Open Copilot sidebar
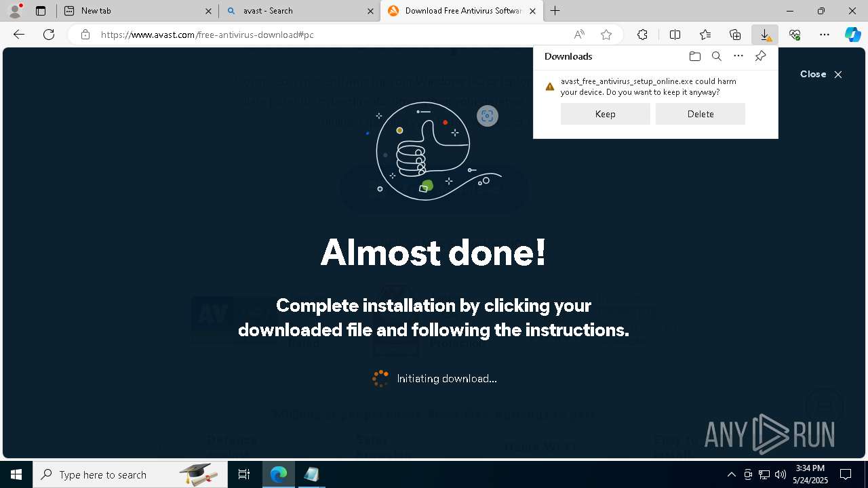Image resolution: width=868 pixels, height=488 pixels. (x=853, y=35)
